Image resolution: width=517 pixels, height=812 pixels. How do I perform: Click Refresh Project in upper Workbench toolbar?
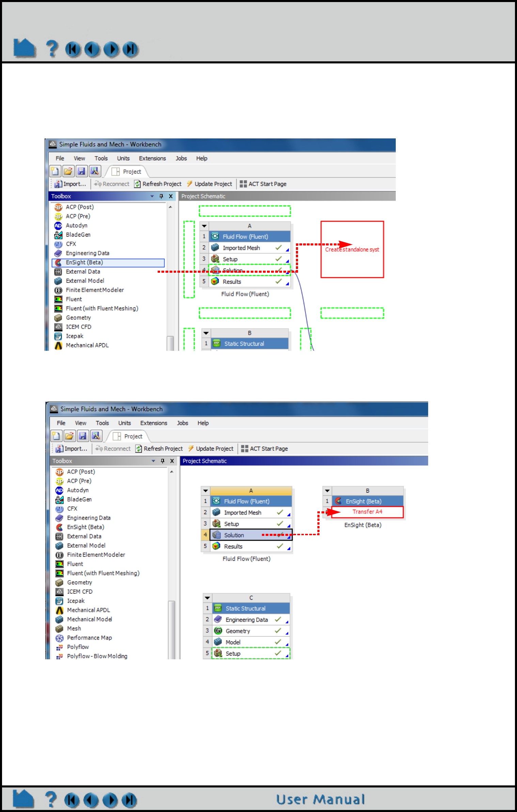(x=158, y=184)
